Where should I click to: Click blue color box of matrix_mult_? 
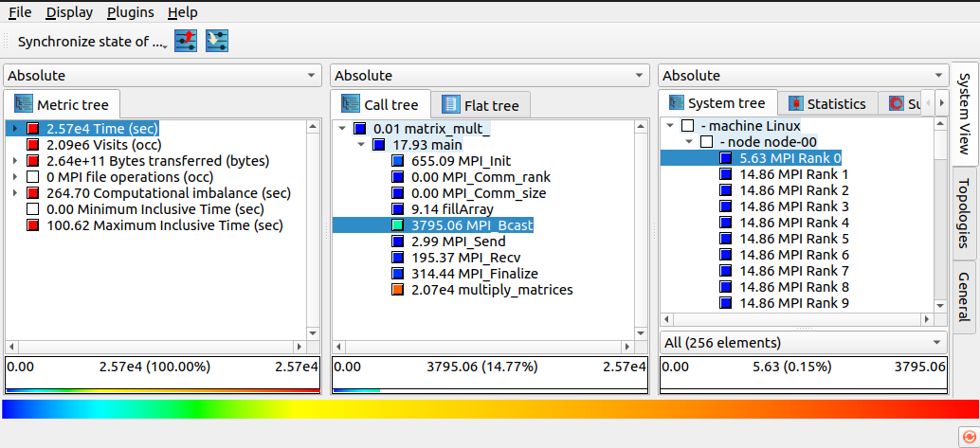point(359,129)
